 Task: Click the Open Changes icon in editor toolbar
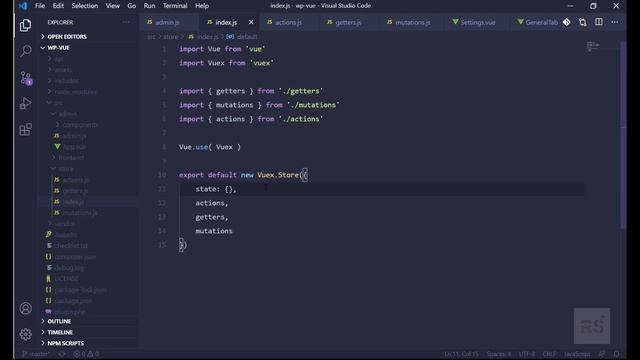[x=582, y=22]
